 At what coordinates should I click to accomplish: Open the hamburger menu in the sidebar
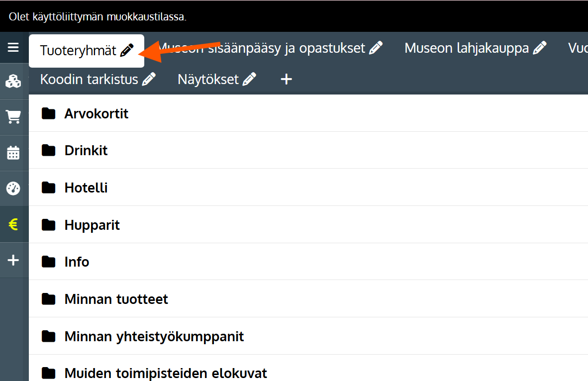(13, 48)
